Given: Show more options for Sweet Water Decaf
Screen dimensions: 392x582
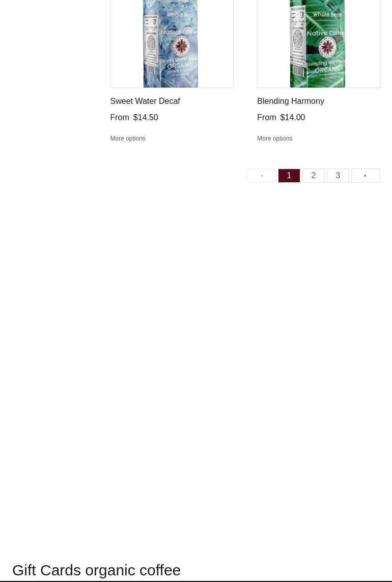Looking at the screenshot, I should (128, 138).
